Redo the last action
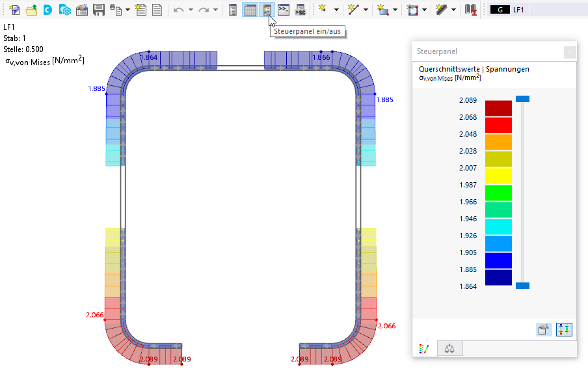Image resolution: width=588 pixels, height=382 pixels. [204, 10]
